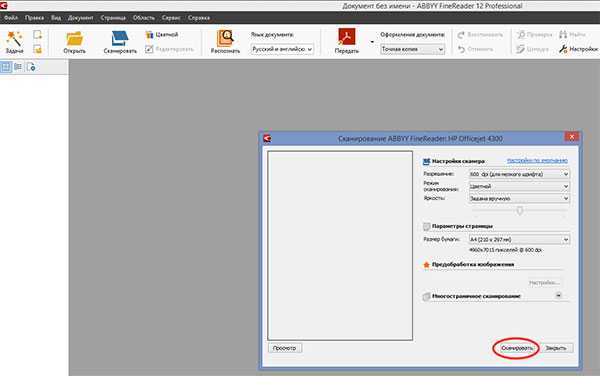
Task: Open the resolution dpi dropdown
Action: point(519,174)
